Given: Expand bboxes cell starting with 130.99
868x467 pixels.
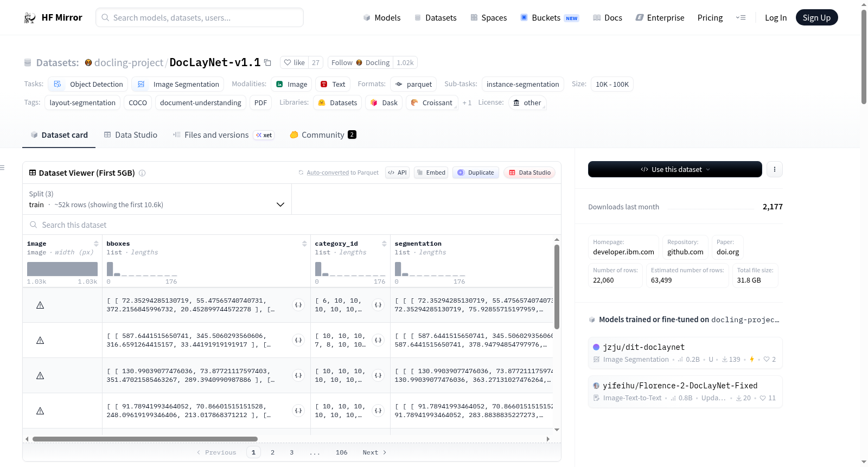Looking at the screenshot, I should click(298, 375).
